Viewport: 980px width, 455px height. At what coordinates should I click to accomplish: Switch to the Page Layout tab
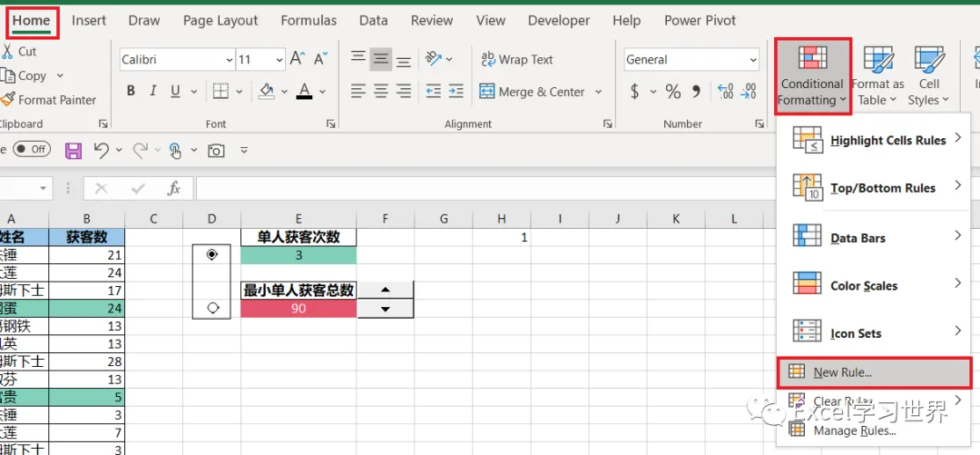tap(220, 20)
